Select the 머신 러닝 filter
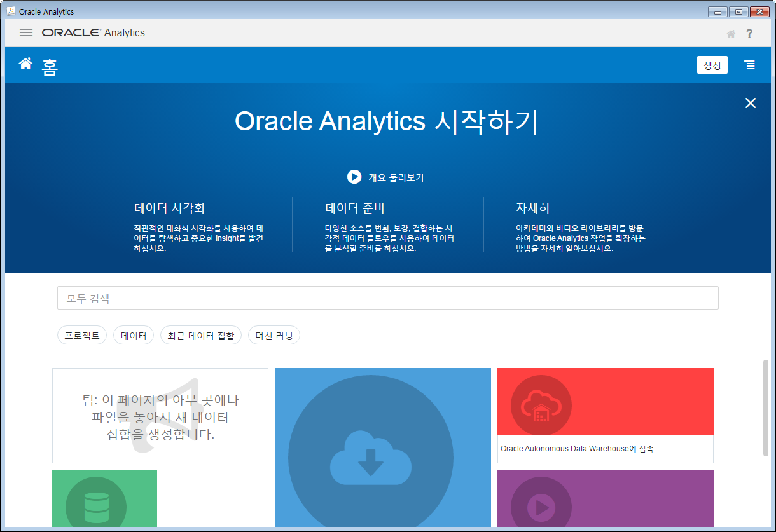 (x=274, y=336)
